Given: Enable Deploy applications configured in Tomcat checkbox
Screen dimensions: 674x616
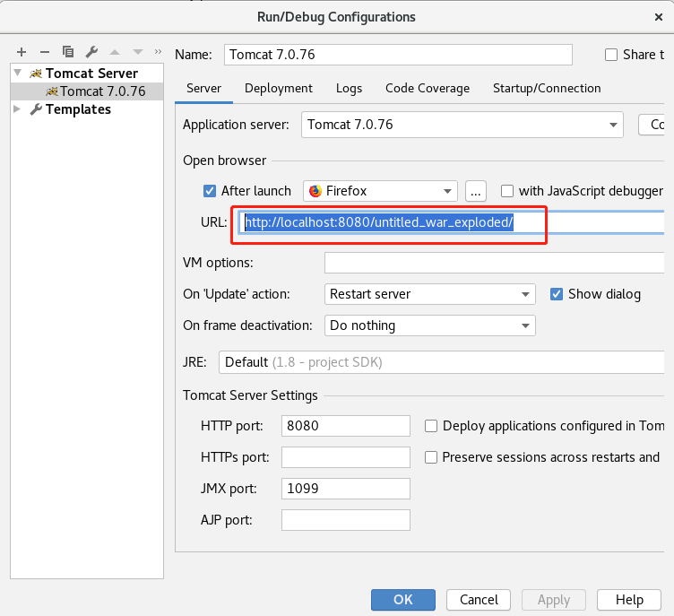Looking at the screenshot, I should [431, 426].
